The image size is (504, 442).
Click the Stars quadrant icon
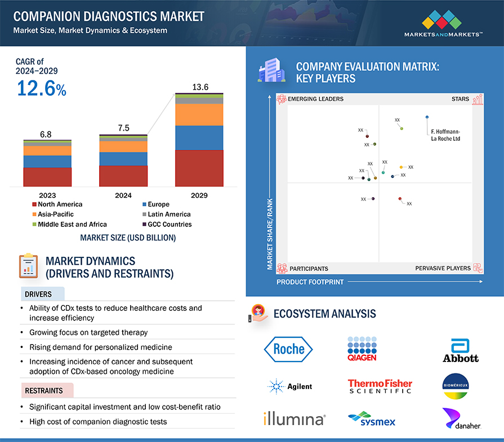point(478,100)
